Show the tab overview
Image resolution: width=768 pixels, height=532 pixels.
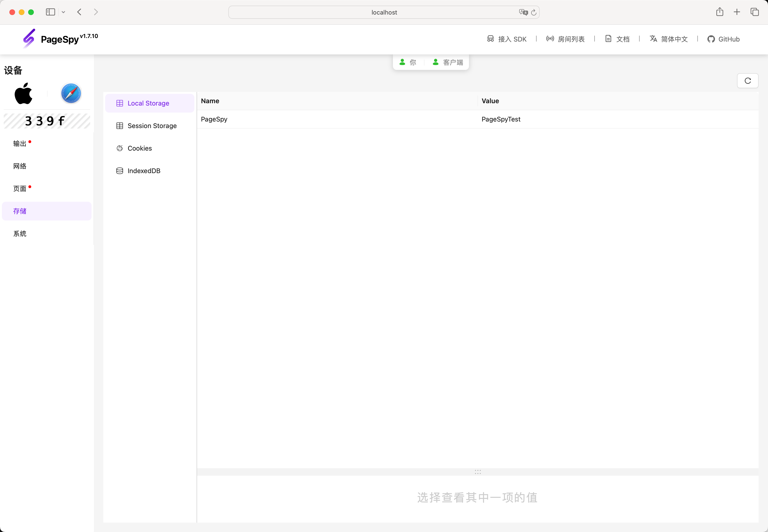click(x=755, y=12)
